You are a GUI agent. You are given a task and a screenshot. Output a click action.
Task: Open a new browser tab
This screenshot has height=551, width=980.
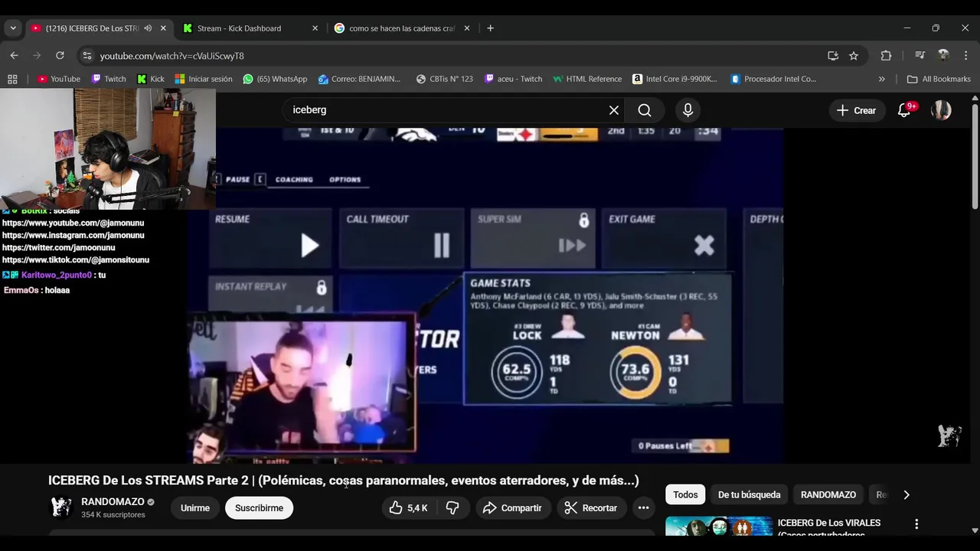point(490,28)
